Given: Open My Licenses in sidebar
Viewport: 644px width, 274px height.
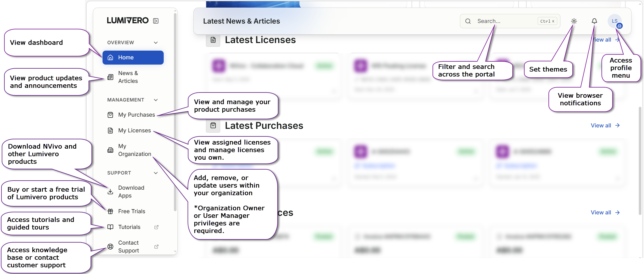Looking at the screenshot, I should pos(134,131).
